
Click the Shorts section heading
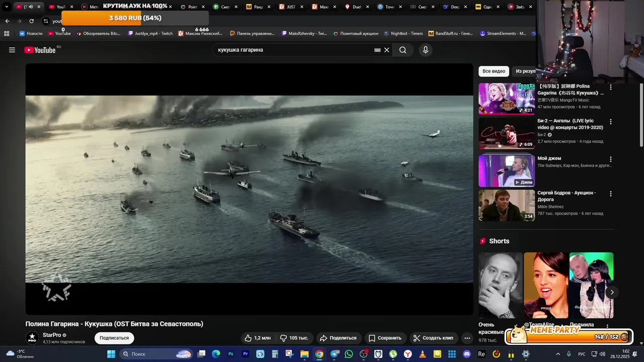coord(499,241)
